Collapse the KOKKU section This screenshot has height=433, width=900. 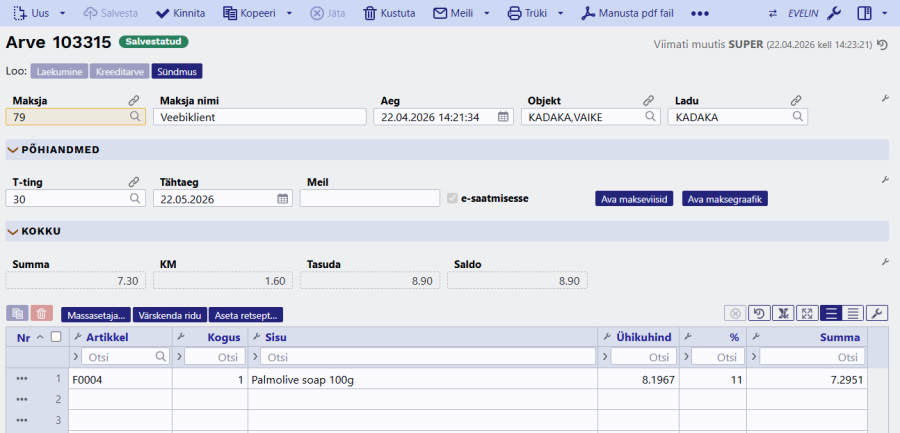click(13, 231)
